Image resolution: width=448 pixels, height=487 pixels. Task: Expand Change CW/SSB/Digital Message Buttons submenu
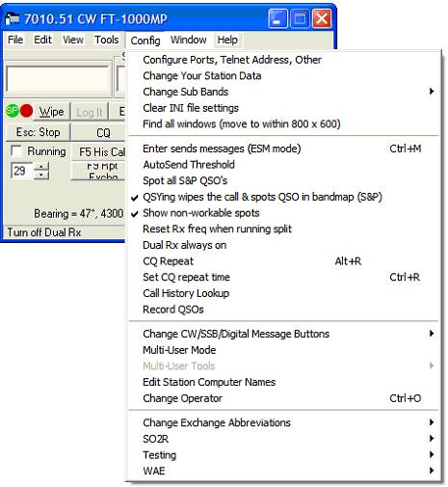point(283,334)
